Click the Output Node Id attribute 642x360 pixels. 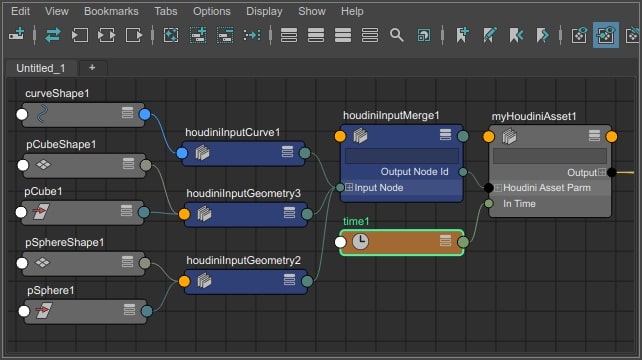[x=414, y=172]
